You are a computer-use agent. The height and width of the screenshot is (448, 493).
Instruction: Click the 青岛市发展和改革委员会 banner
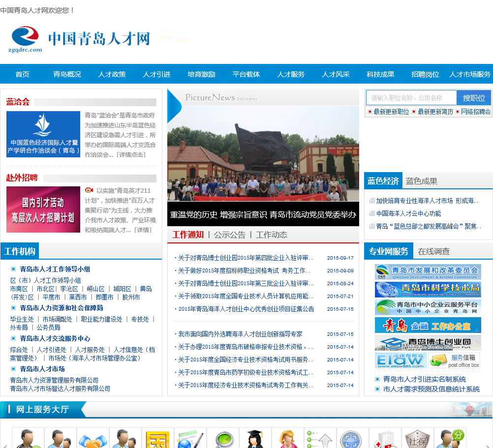[x=428, y=272]
